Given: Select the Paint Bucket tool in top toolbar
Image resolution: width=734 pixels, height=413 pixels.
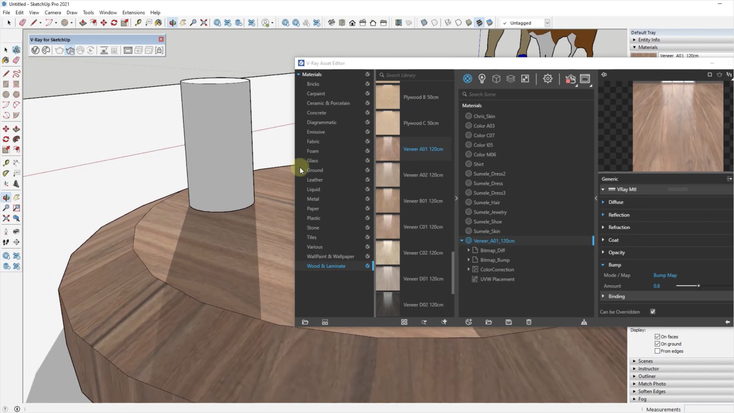Looking at the screenshot, I should coord(159,22).
